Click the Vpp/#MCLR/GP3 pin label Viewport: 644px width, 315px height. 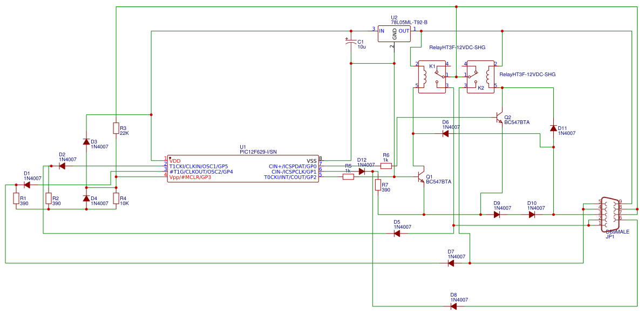click(190, 177)
